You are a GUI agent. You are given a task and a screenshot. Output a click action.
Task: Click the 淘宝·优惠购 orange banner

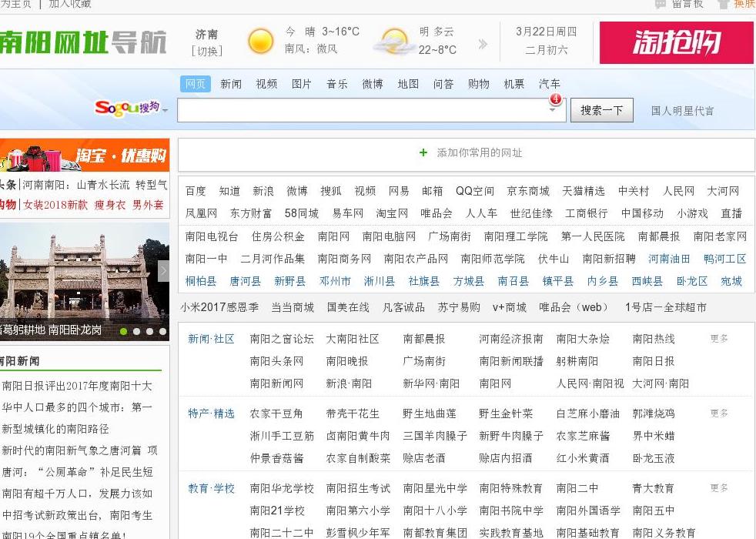85,156
